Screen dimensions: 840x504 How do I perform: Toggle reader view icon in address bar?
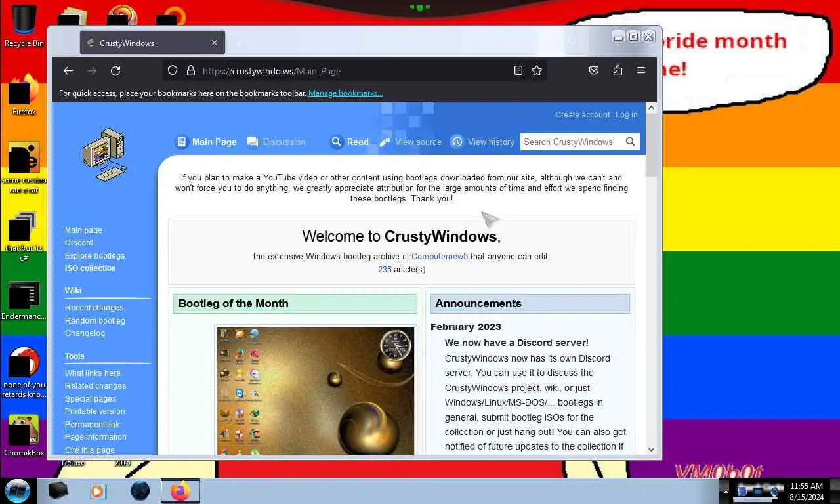click(x=518, y=71)
